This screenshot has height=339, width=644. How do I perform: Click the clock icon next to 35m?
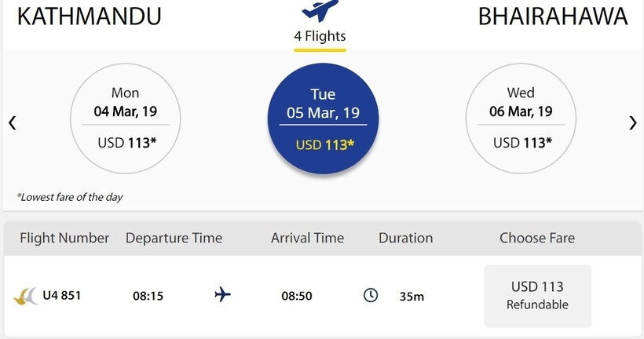click(371, 295)
